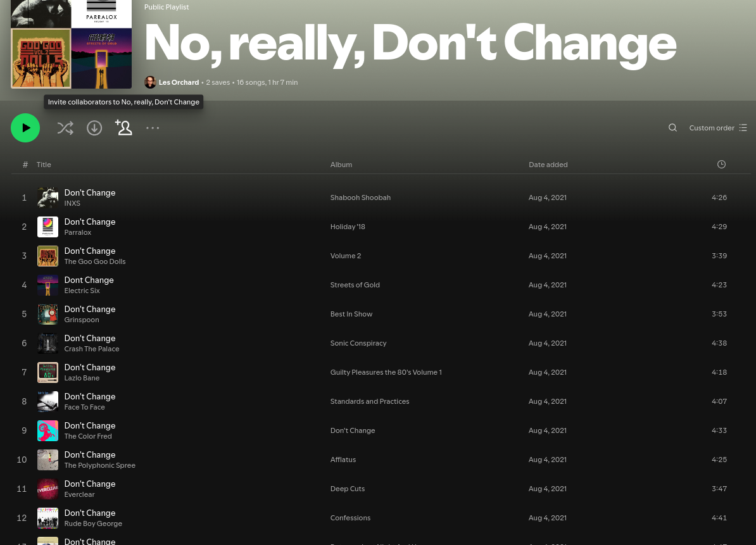Select the Don't Change title by Lazlo Bane
This screenshot has height=545, width=756.
90,368
